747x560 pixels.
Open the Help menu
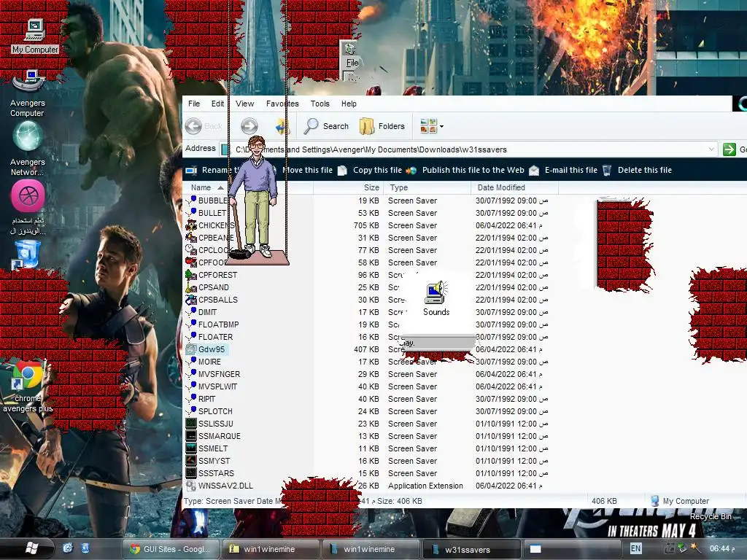[x=349, y=104]
